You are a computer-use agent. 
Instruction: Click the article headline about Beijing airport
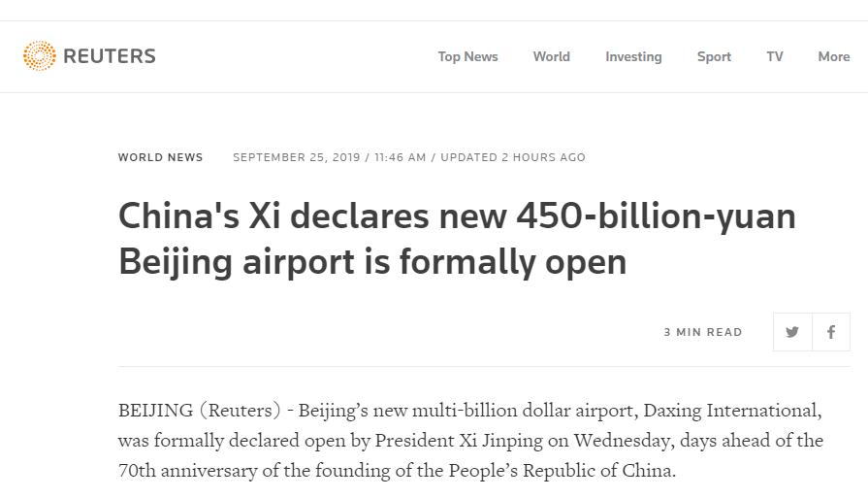point(457,238)
